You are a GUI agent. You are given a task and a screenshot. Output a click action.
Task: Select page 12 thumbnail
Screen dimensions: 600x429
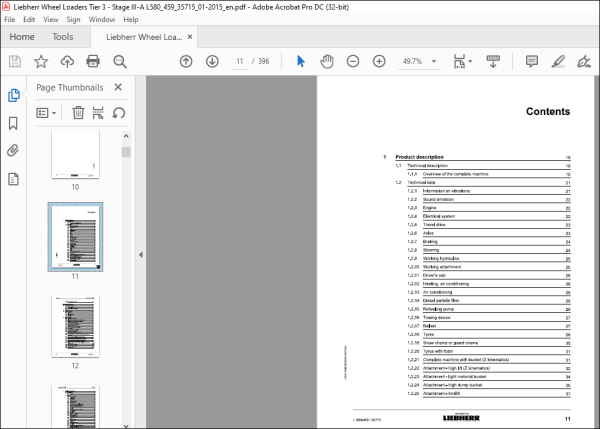(x=75, y=326)
